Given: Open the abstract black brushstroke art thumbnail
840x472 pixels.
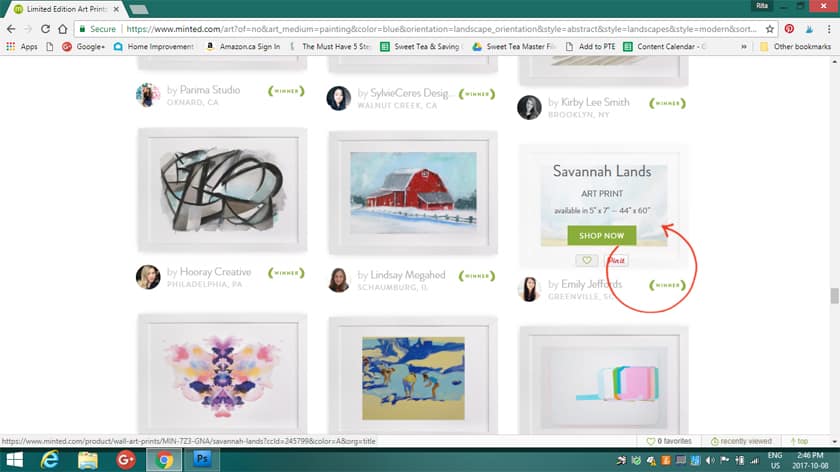Looking at the screenshot, I should pos(222,190).
